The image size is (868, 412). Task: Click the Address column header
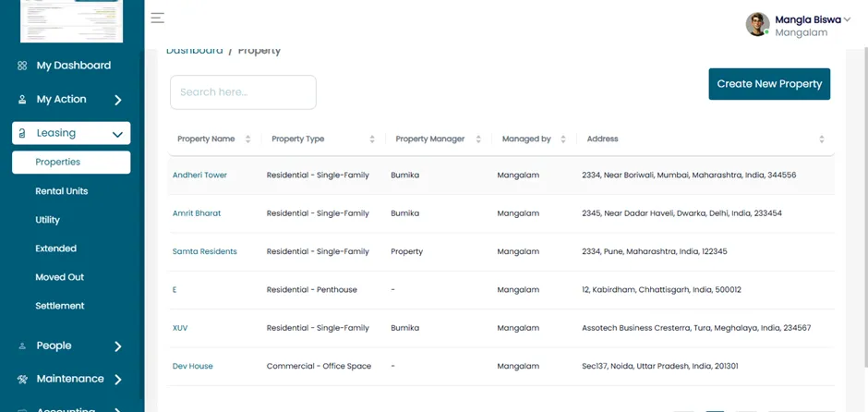[602, 139]
